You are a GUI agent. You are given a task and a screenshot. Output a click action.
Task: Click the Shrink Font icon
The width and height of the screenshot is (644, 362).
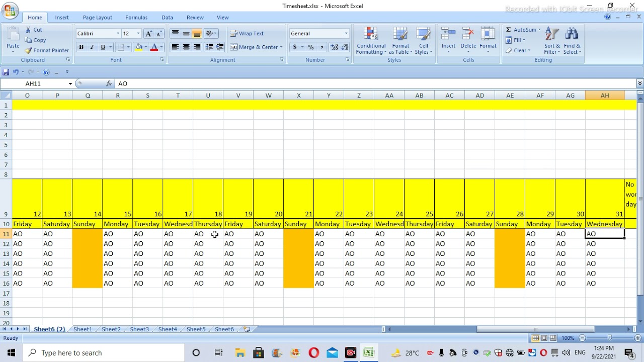pyautogui.click(x=159, y=34)
